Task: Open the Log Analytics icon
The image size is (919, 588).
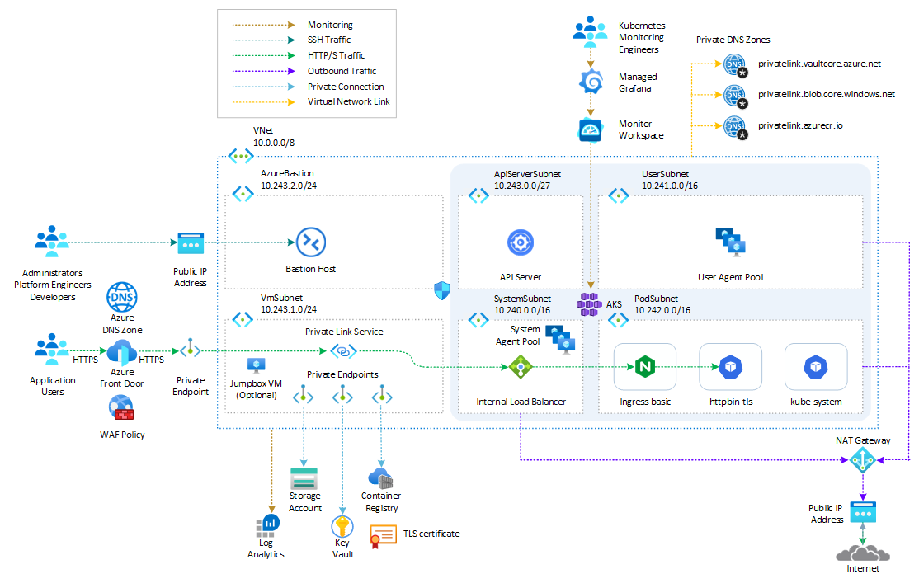Action: pyautogui.click(x=266, y=525)
